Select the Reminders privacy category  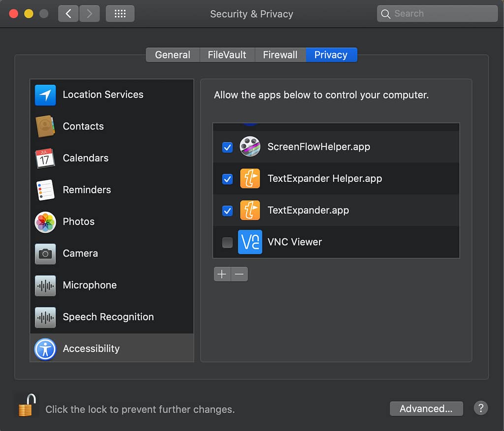[87, 190]
